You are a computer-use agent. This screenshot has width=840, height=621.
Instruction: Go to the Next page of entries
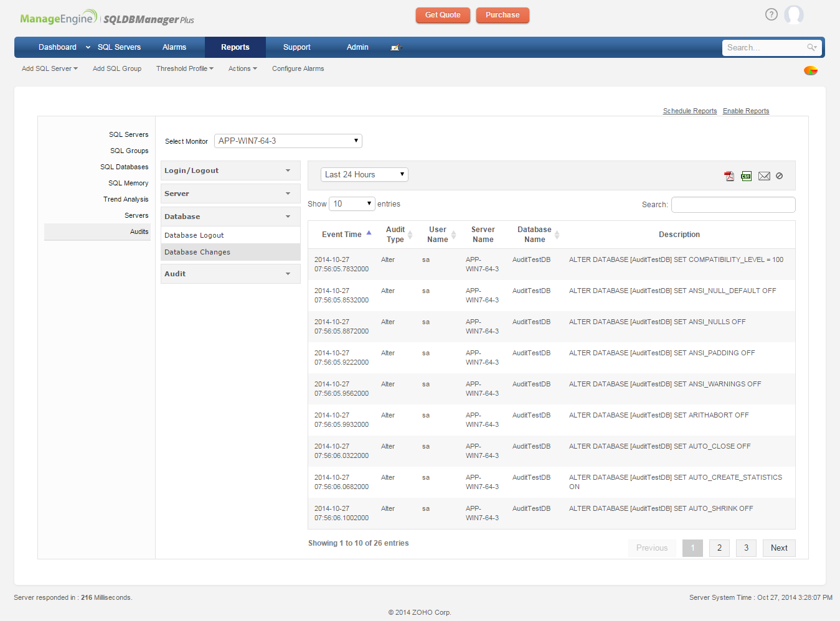pos(779,548)
